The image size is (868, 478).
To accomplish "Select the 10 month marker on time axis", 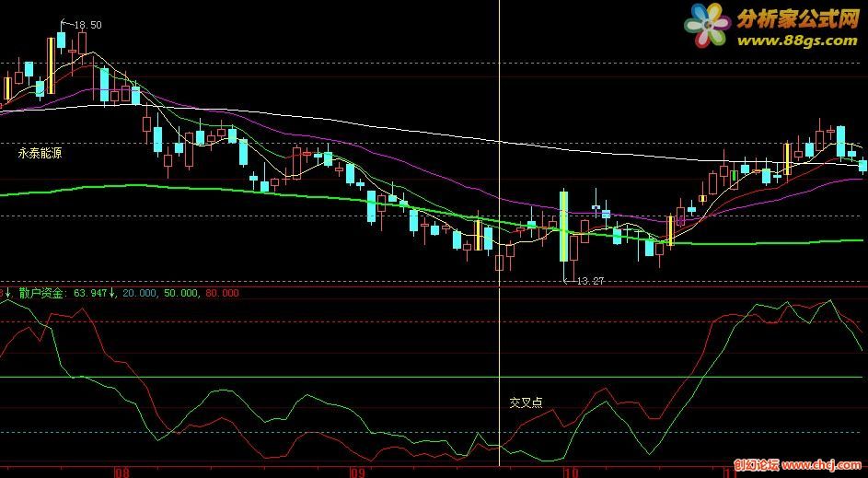I will (x=572, y=472).
